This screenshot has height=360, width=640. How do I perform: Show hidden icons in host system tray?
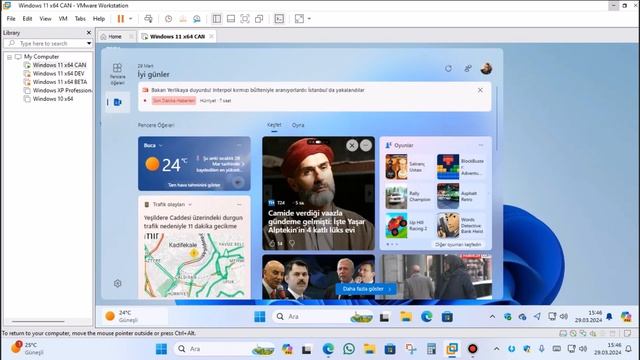point(496,349)
